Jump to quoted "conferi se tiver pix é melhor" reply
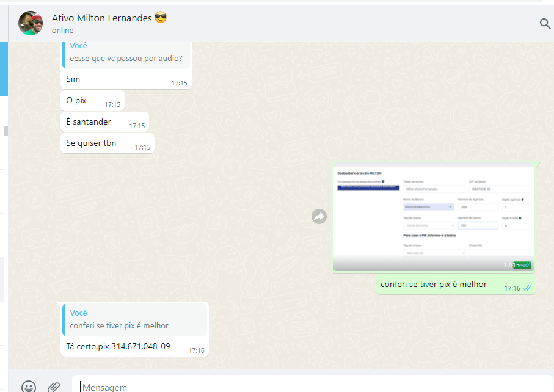Image resolution: width=554 pixels, height=392 pixels. (x=135, y=320)
